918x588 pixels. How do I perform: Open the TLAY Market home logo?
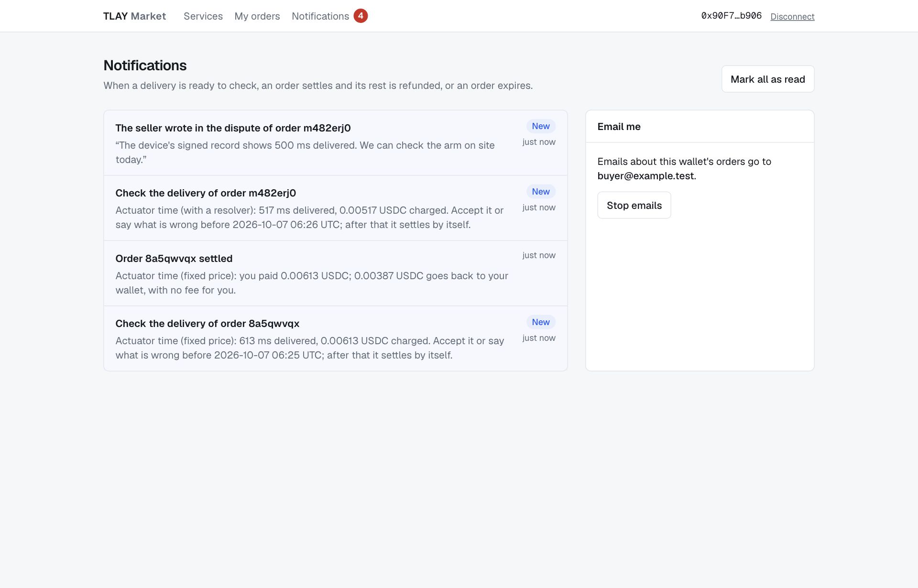click(134, 16)
